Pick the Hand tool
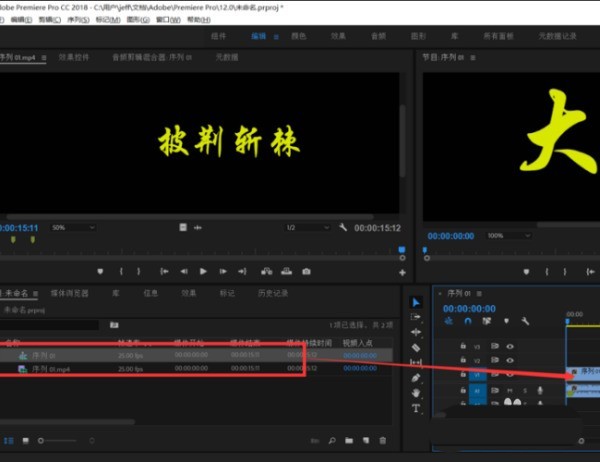Screen dimensions: 600x462 coord(416,393)
